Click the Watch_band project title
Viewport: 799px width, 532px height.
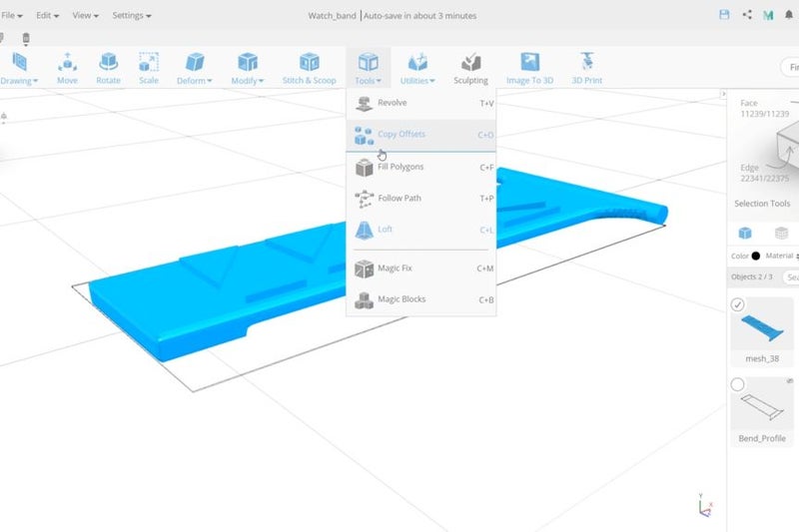[332, 16]
